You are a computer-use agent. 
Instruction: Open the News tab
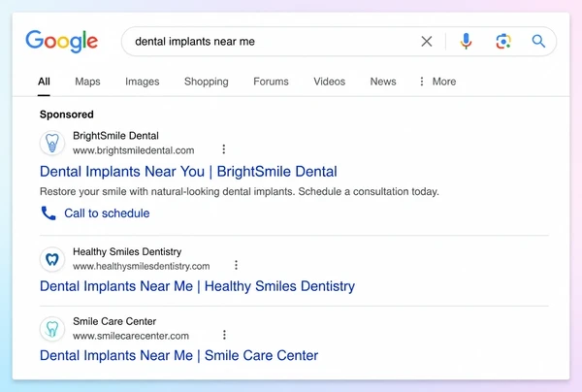click(383, 82)
